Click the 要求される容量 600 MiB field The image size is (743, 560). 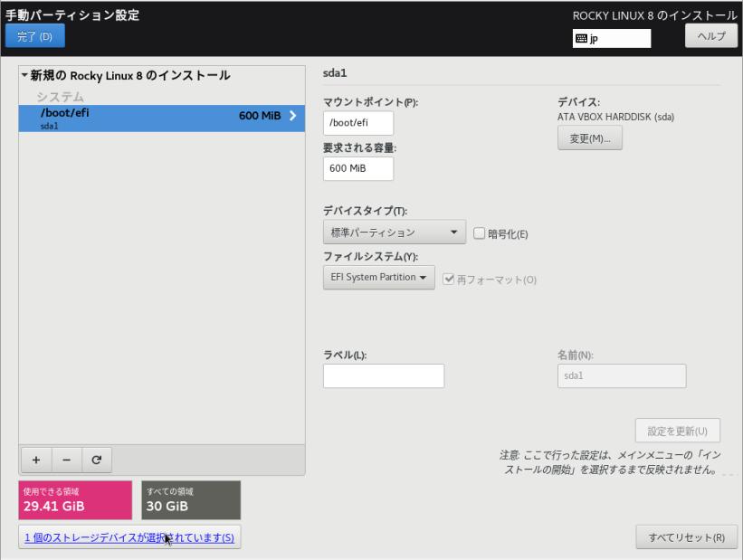pos(358,168)
